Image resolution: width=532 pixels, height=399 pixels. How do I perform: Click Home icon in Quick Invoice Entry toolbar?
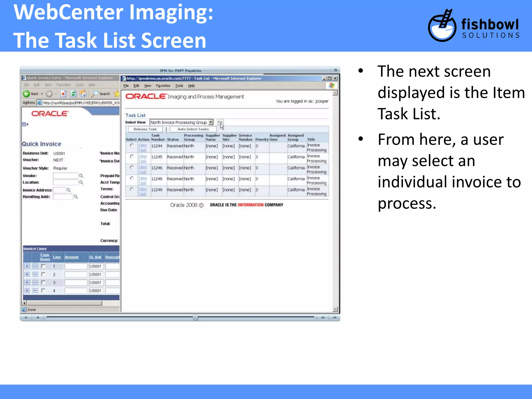coord(83,94)
